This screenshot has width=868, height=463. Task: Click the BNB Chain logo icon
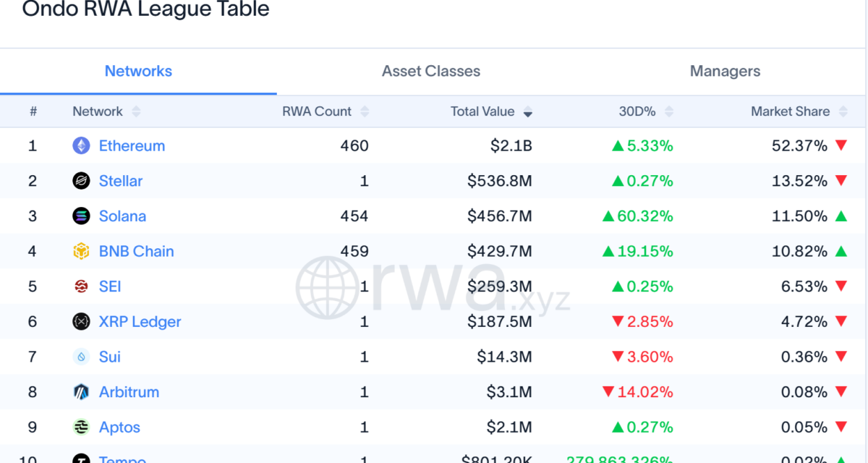pyautogui.click(x=81, y=251)
